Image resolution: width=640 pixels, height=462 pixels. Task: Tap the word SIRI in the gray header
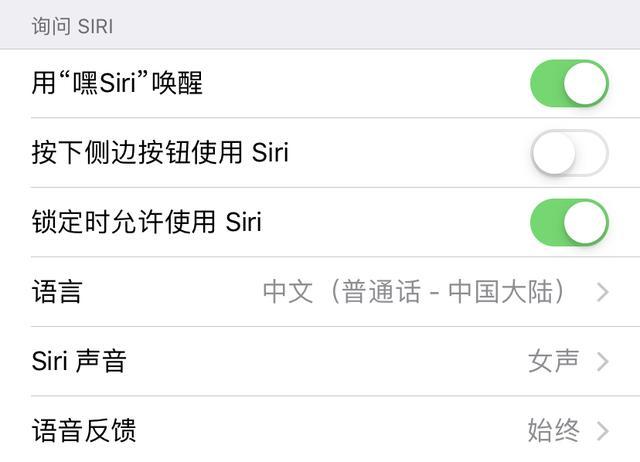point(95,27)
